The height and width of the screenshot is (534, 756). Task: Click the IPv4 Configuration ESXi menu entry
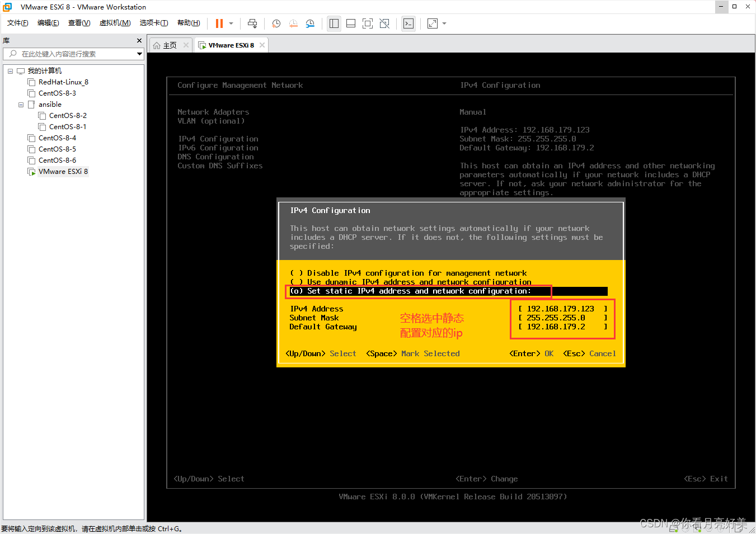(218, 139)
